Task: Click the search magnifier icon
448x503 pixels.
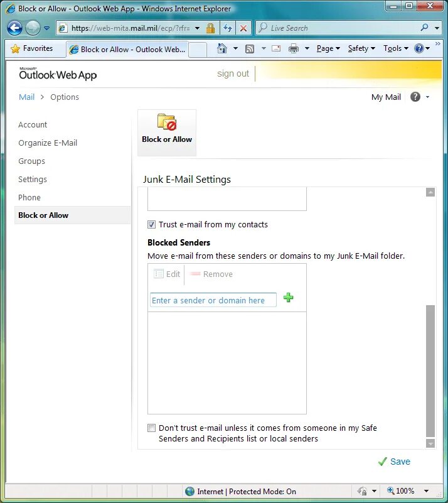Action: pos(424,28)
